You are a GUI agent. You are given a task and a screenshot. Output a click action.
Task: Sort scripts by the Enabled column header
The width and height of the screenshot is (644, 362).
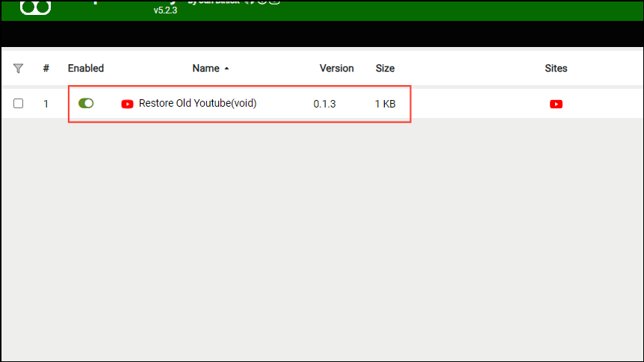pyautogui.click(x=86, y=68)
